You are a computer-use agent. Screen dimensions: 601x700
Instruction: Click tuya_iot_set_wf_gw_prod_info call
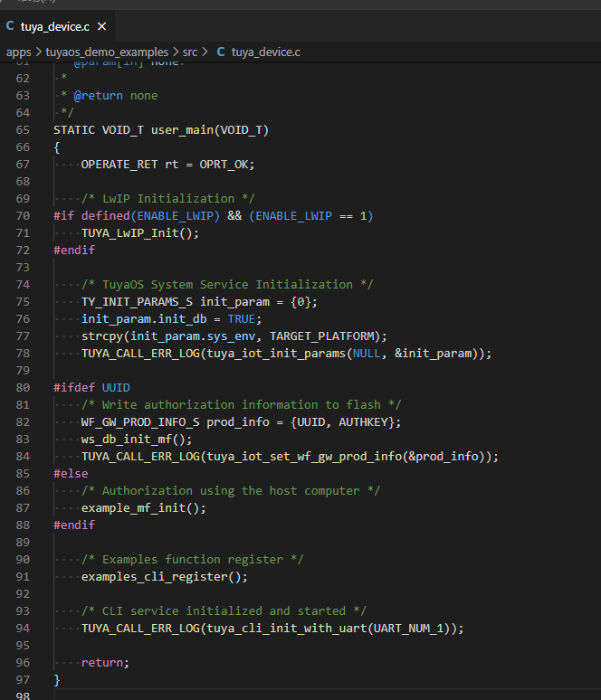click(x=304, y=457)
